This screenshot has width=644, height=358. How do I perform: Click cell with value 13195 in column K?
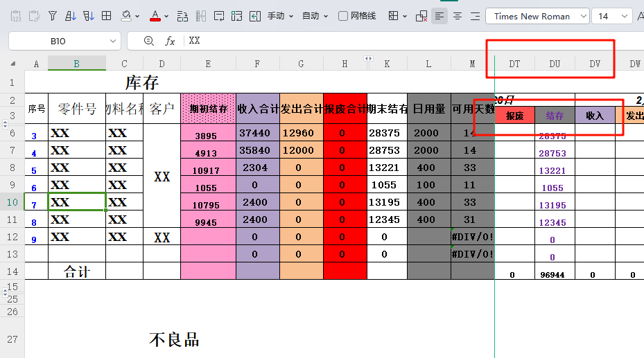click(387, 202)
